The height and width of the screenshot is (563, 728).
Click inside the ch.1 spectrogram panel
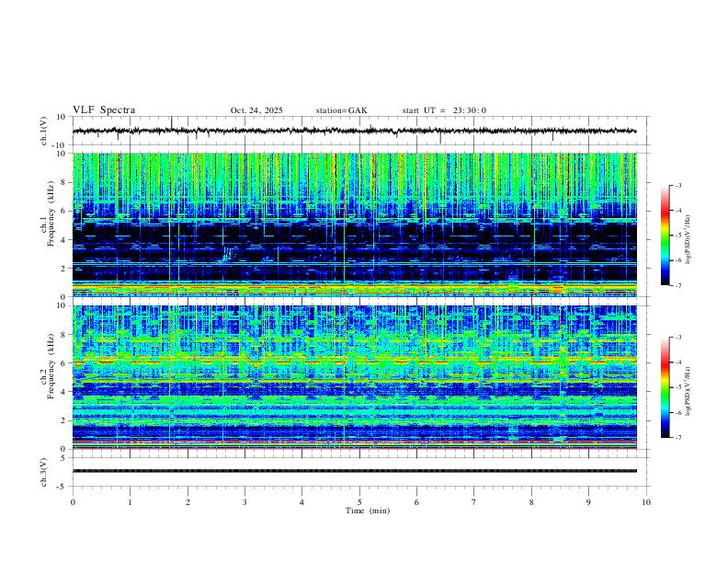354,224
